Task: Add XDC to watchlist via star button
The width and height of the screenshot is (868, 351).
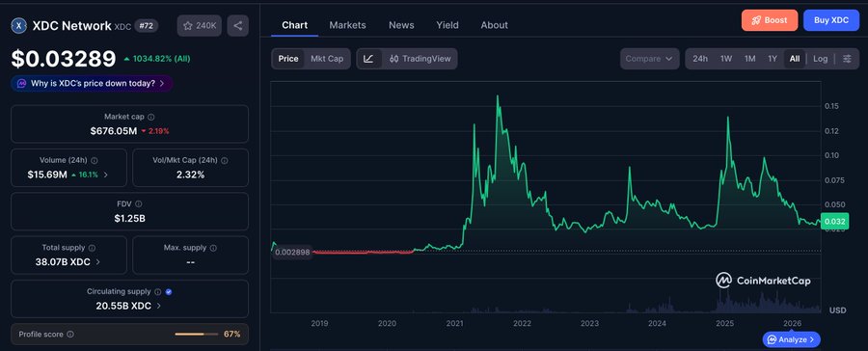Action: click(x=200, y=25)
